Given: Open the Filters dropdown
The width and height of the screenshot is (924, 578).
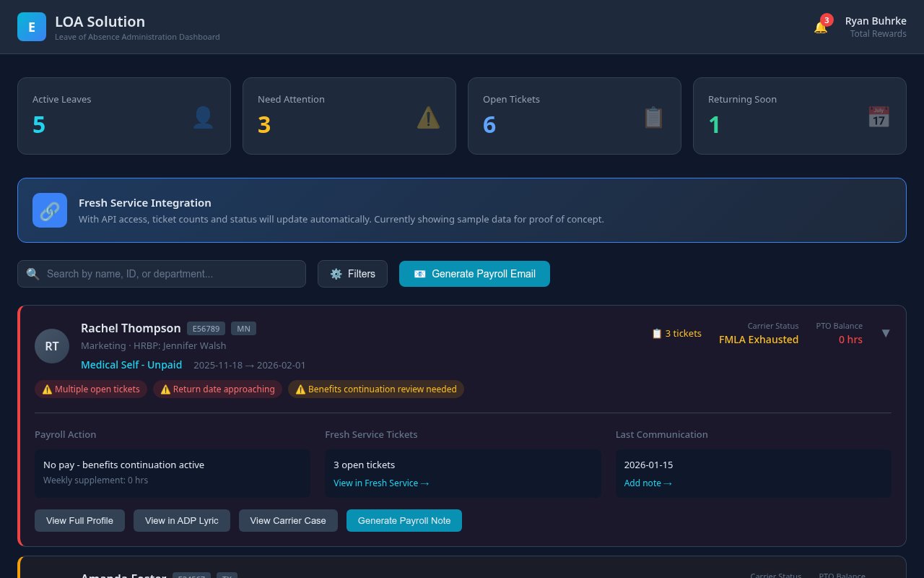Looking at the screenshot, I should click(x=352, y=274).
